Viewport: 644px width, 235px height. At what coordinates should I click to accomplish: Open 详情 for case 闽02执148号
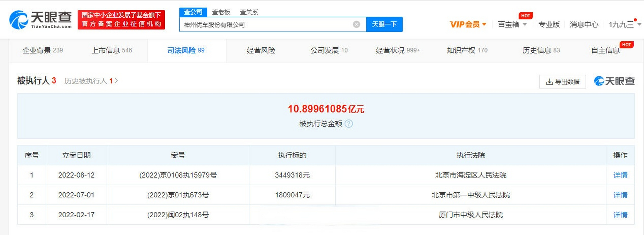(620, 215)
